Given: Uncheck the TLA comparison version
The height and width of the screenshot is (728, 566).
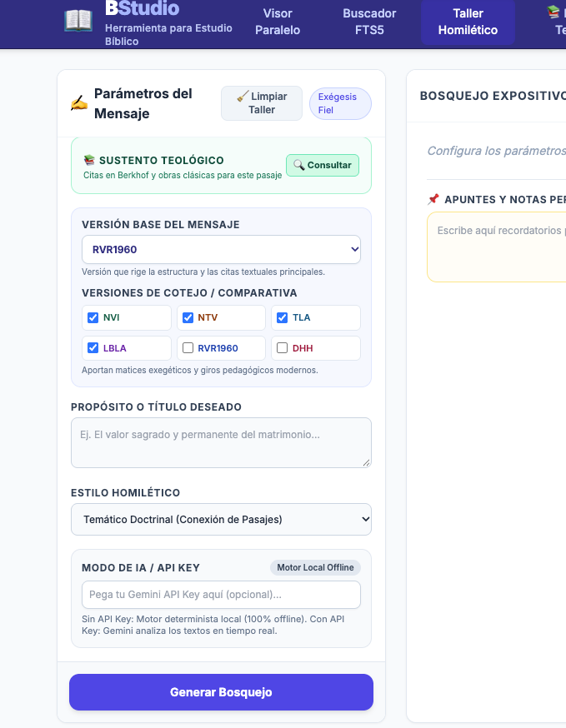Looking at the screenshot, I should 282,317.
